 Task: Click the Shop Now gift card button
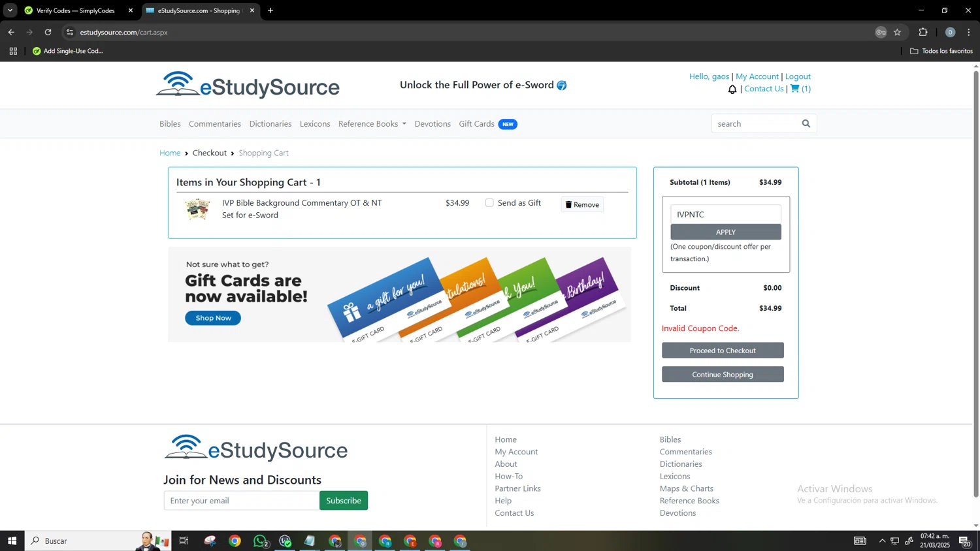[x=213, y=318]
